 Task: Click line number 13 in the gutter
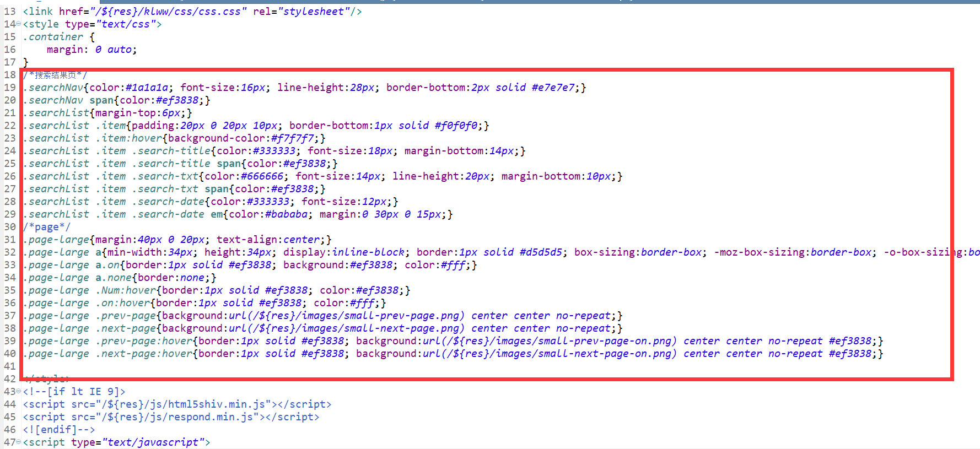click(10, 12)
